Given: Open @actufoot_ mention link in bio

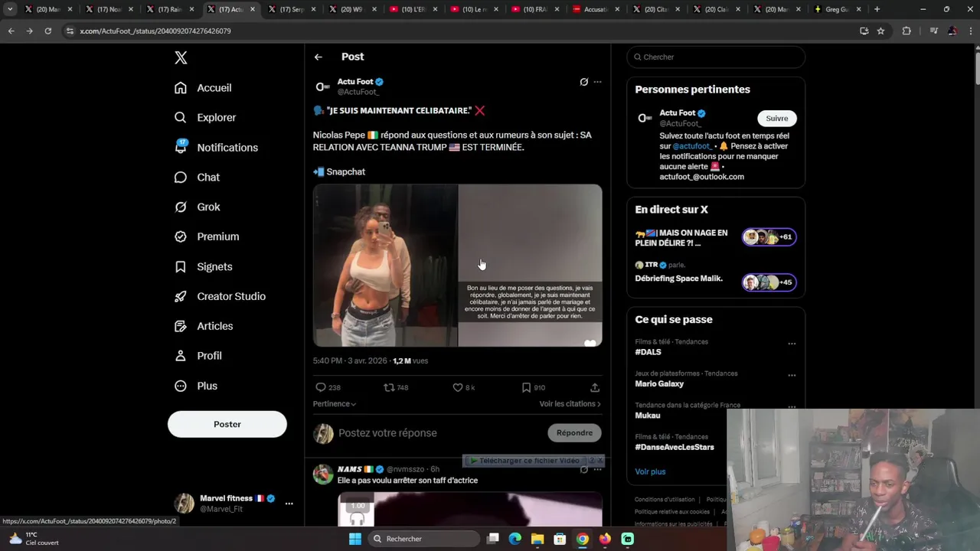Looking at the screenshot, I should pyautogui.click(x=692, y=146).
